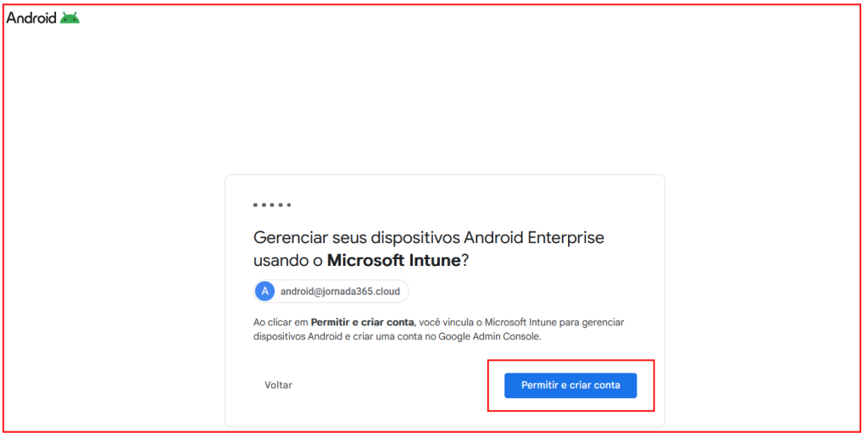Click the second progress dot above heading
Viewport: 868px width, 437px height.
pos(264,205)
